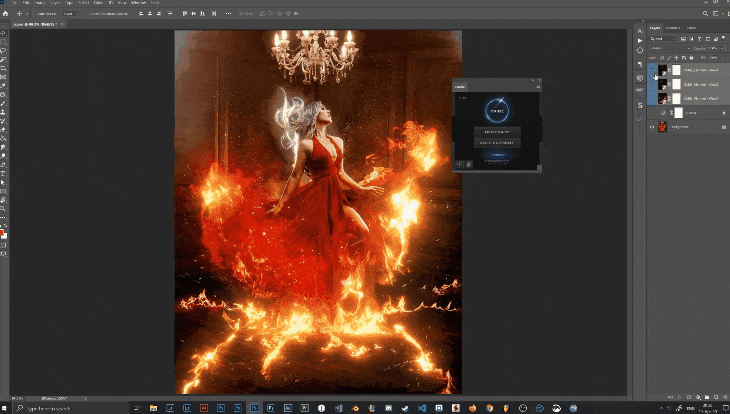Image resolution: width=730 pixels, height=414 pixels.
Task: Toggle visibility of the top layer
Action: (652, 70)
